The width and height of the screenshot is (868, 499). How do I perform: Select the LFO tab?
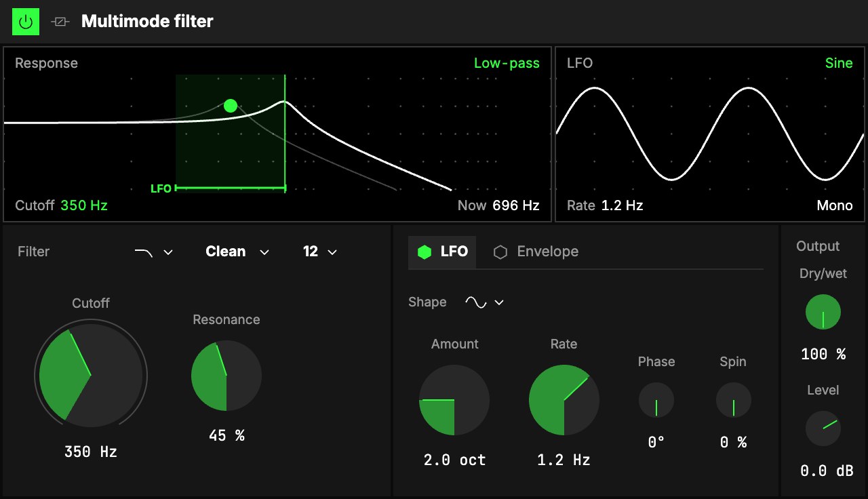click(442, 252)
